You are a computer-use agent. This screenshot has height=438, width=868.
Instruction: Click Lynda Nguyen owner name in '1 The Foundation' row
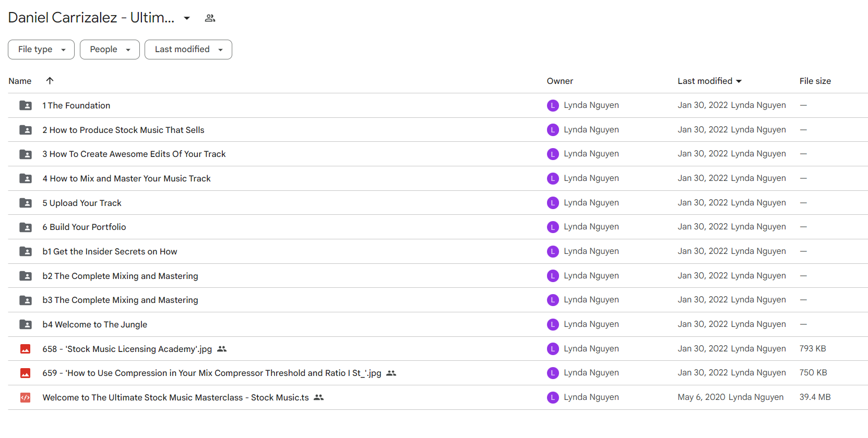pyautogui.click(x=591, y=105)
